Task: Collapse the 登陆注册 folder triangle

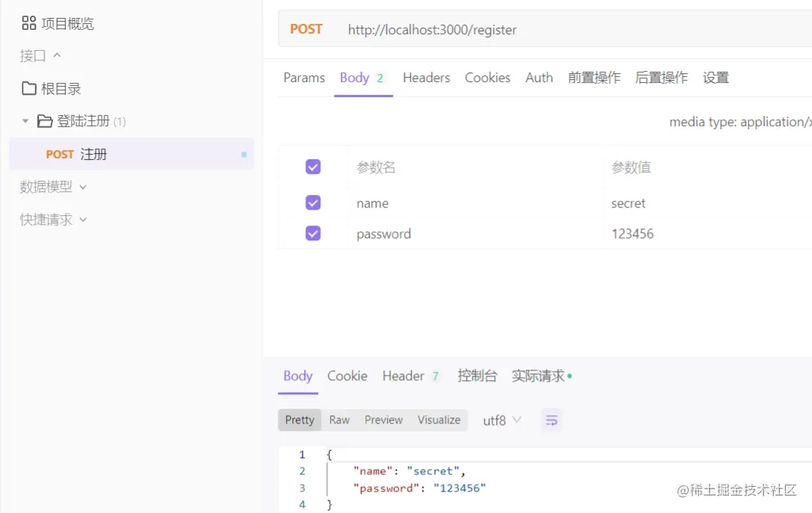Action: [25, 121]
